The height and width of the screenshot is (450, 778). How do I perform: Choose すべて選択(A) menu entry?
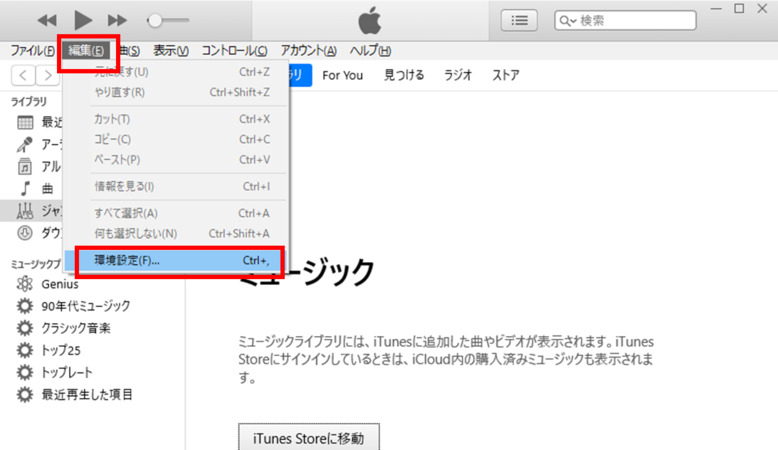(x=176, y=213)
